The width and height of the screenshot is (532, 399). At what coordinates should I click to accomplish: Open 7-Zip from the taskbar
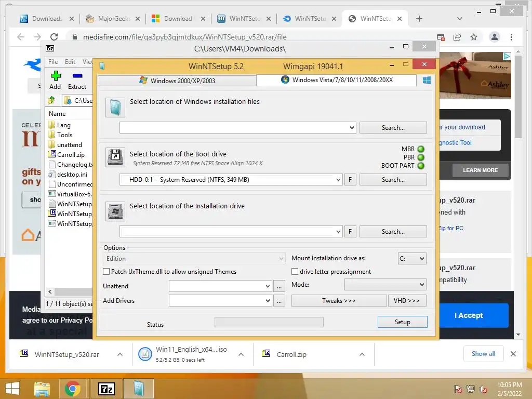(x=106, y=389)
